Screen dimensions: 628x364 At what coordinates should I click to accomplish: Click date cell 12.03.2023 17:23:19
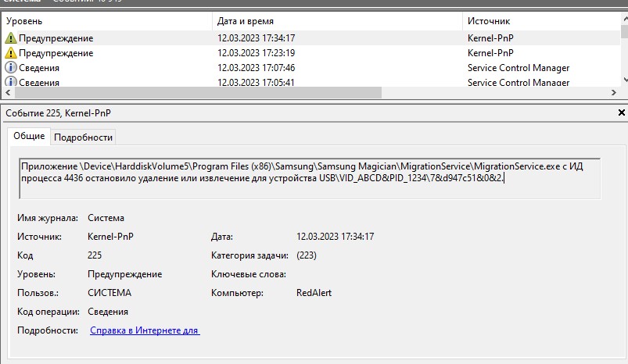257,53
